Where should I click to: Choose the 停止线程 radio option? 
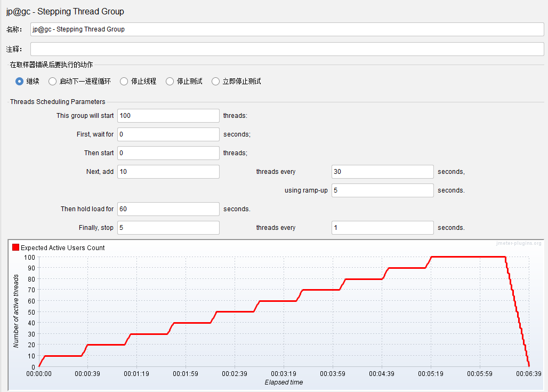coord(124,82)
